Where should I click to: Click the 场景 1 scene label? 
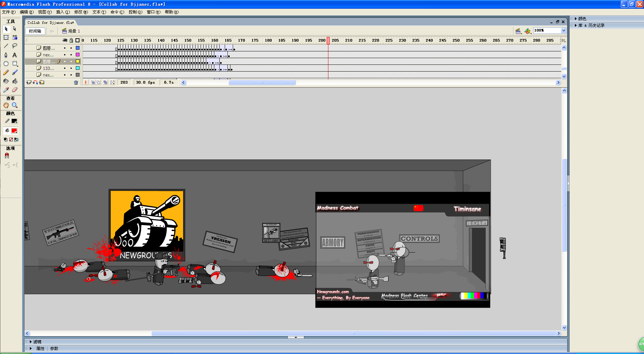(x=74, y=31)
